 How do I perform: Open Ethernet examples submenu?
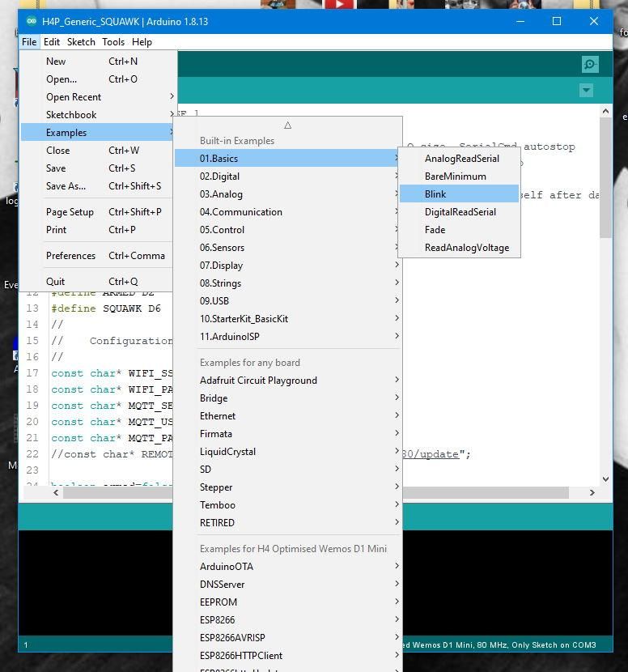[x=287, y=415]
